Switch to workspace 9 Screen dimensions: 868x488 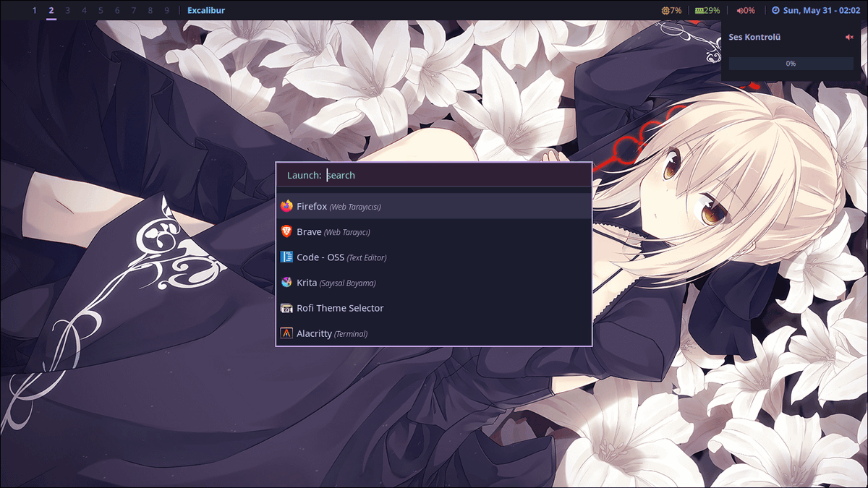(x=167, y=10)
